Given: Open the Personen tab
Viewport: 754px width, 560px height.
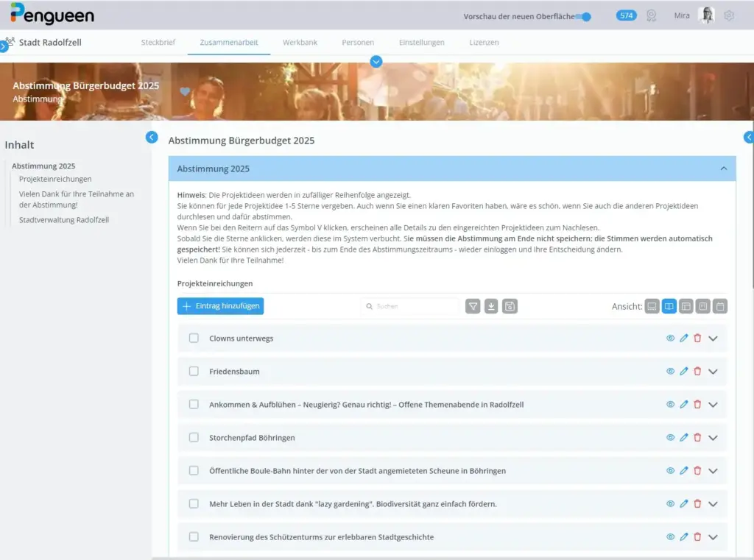Looking at the screenshot, I should (358, 43).
